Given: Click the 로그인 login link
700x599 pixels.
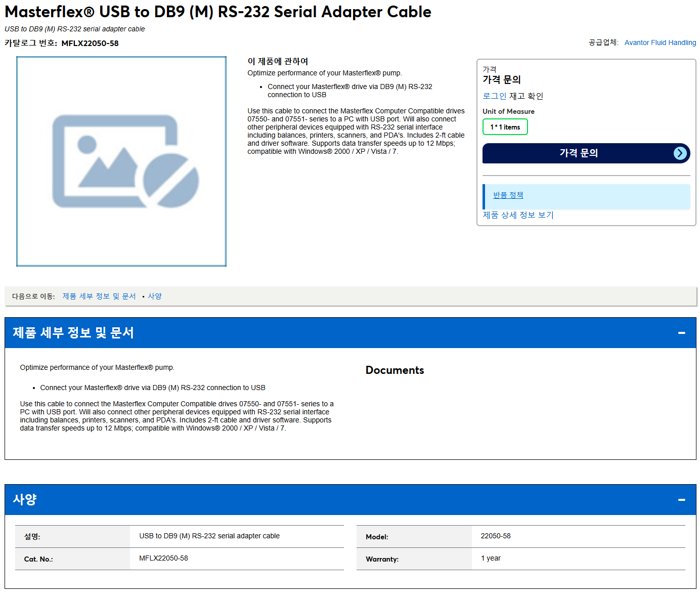Looking at the screenshot, I should click(x=494, y=96).
